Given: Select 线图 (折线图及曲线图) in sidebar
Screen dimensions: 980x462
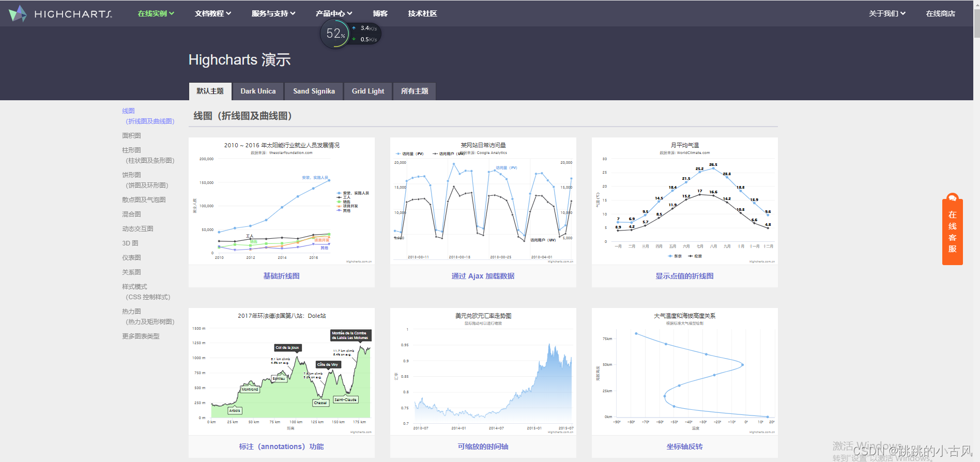Looking at the screenshot, I should click(x=148, y=116).
